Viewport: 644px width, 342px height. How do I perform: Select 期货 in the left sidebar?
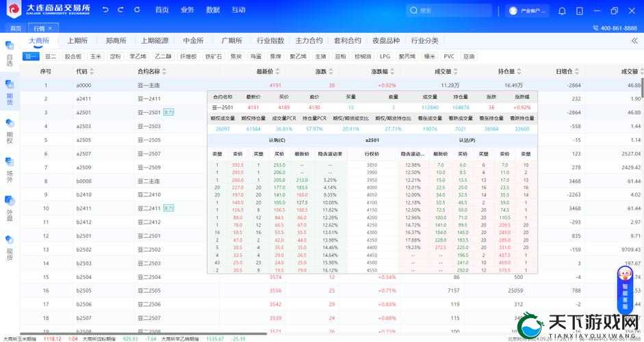click(x=10, y=92)
